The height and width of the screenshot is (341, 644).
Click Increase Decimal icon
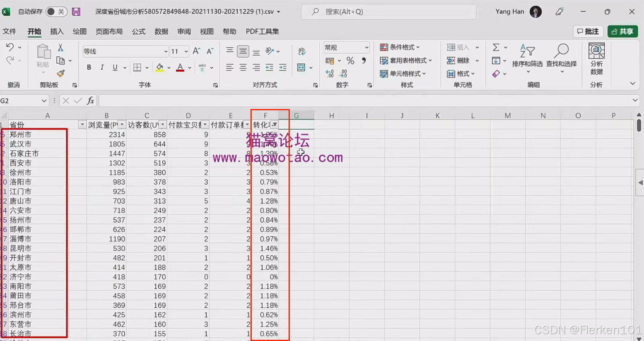tap(330, 73)
